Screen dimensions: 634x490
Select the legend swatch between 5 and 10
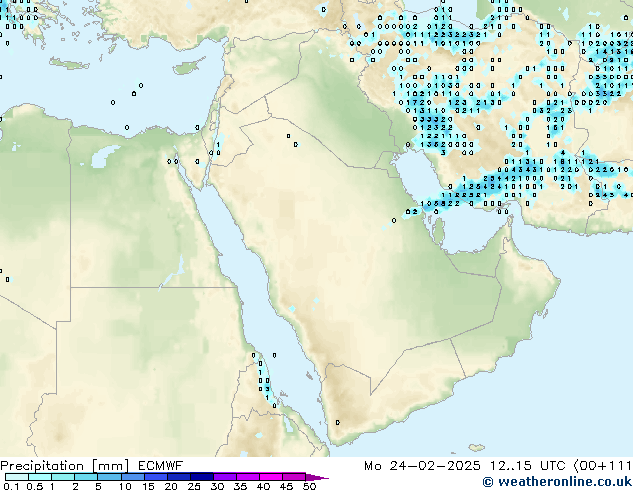pyautogui.click(x=110, y=477)
